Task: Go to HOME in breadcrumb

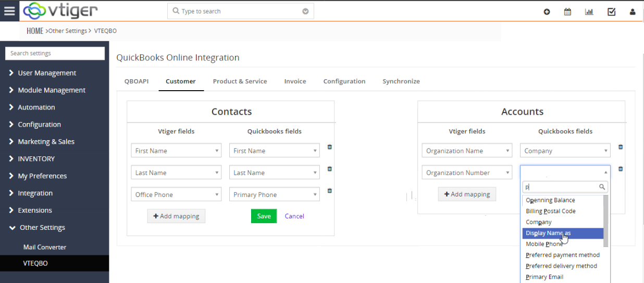Action: click(35, 31)
